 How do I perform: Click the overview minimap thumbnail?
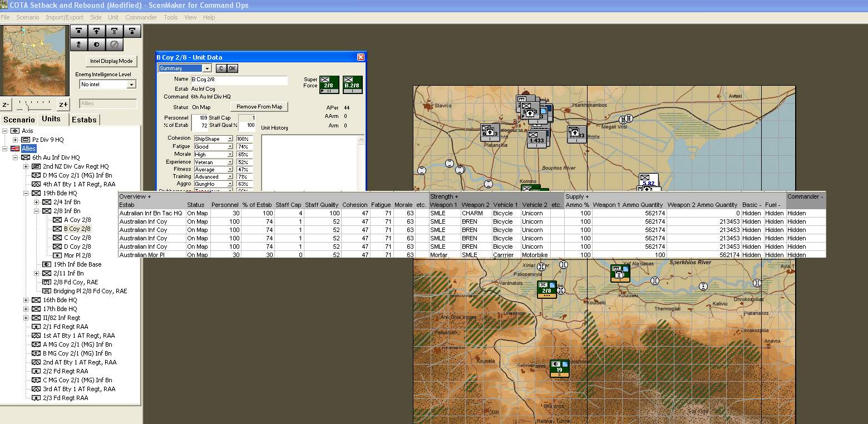34,60
